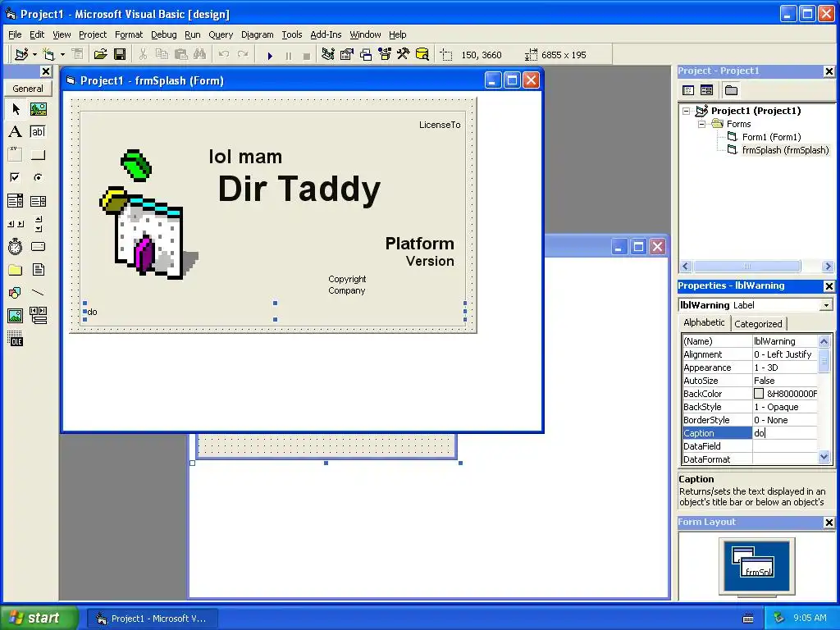Click the frmSplash thumbnail in Form Layout
Viewport: 840px width, 630px height.
click(x=757, y=569)
